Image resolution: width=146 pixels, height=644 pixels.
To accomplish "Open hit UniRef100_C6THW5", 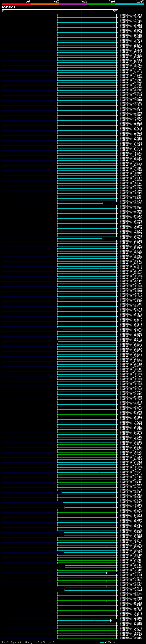I will click(131, 17).
